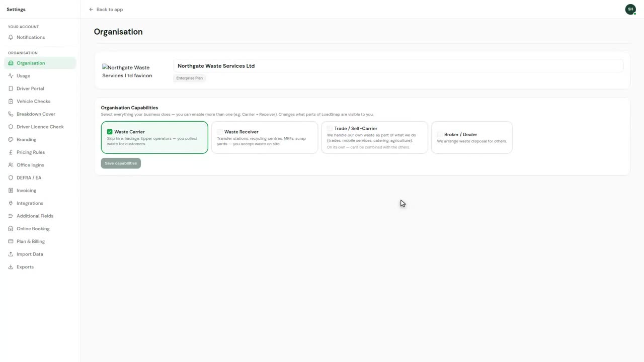Screen dimensions: 644x362
Task: Edit the Northgate Waste Services Ltd name field
Action: [x=398, y=66]
